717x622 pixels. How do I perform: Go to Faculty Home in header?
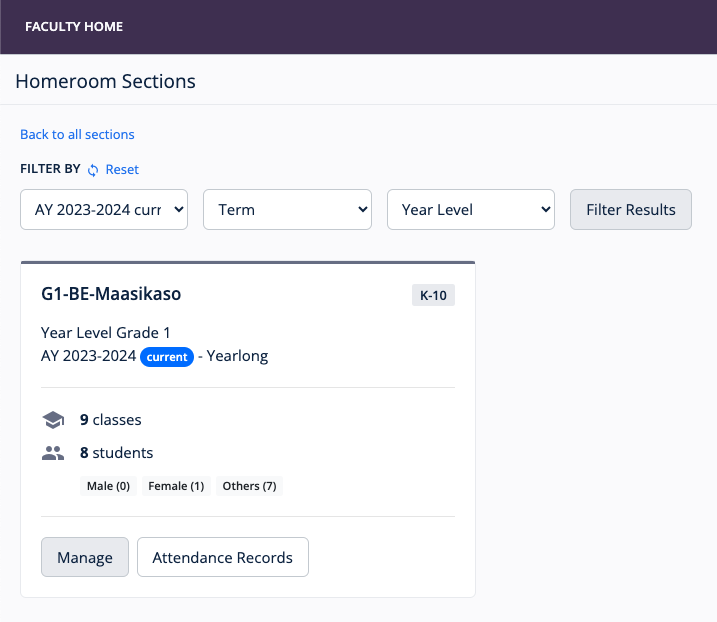click(74, 27)
